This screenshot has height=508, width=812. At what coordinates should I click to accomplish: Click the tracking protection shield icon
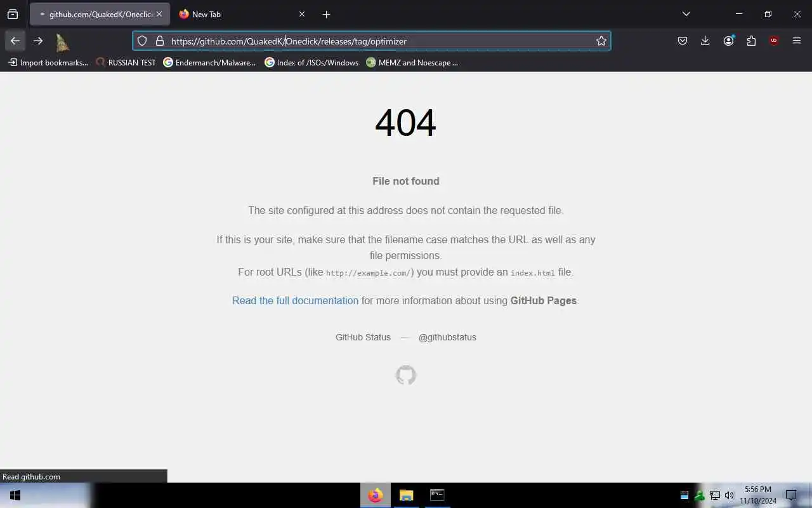pyautogui.click(x=142, y=41)
